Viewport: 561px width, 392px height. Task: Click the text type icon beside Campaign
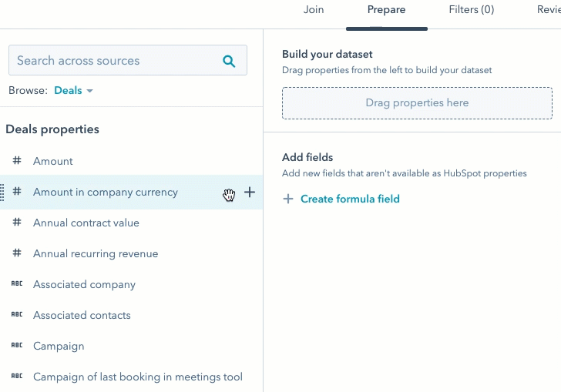[x=17, y=346]
